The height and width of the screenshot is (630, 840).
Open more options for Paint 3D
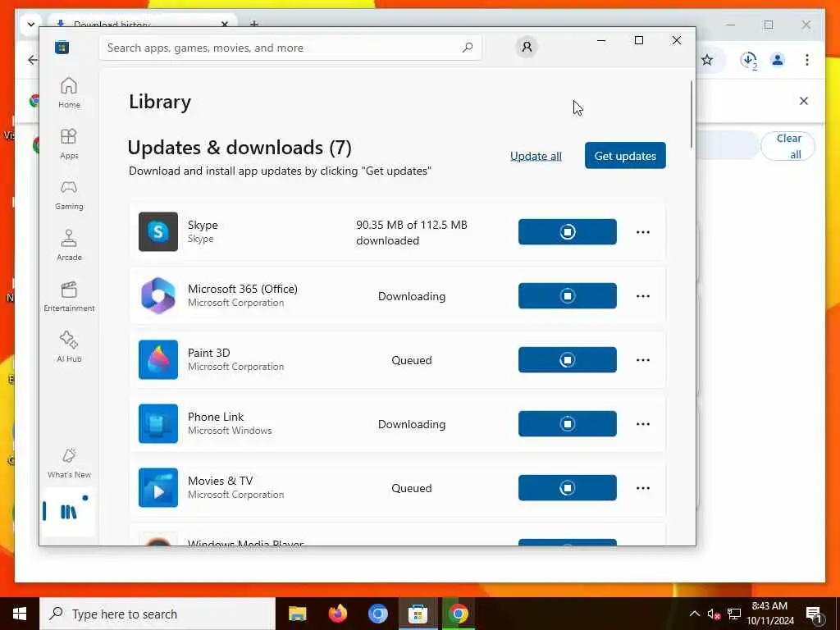(643, 360)
